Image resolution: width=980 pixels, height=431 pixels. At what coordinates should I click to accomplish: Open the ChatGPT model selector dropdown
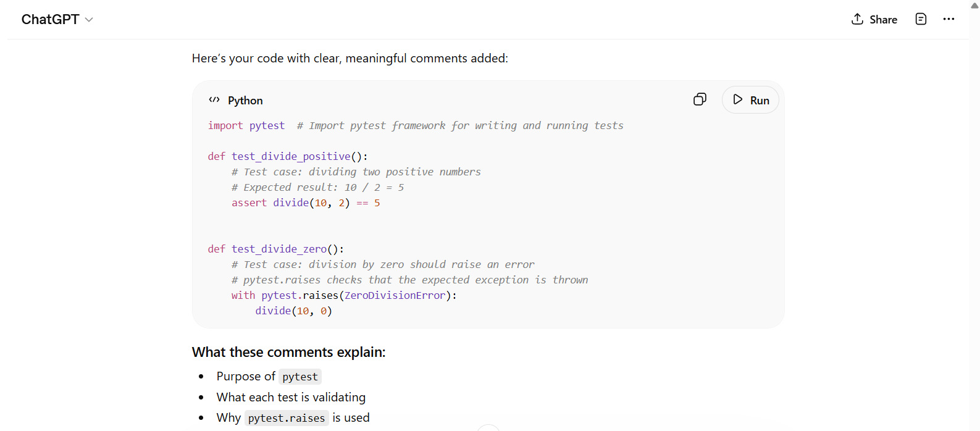[x=57, y=20]
